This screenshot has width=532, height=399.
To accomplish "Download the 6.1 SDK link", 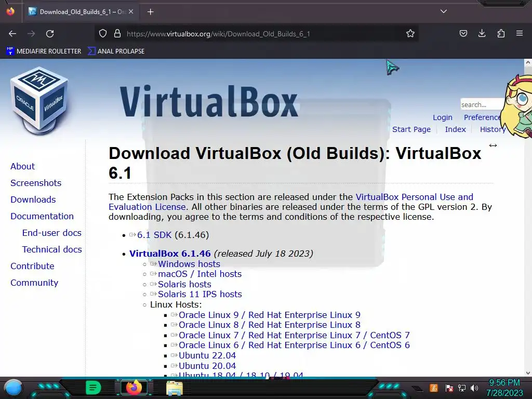I will [x=154, y=235].
